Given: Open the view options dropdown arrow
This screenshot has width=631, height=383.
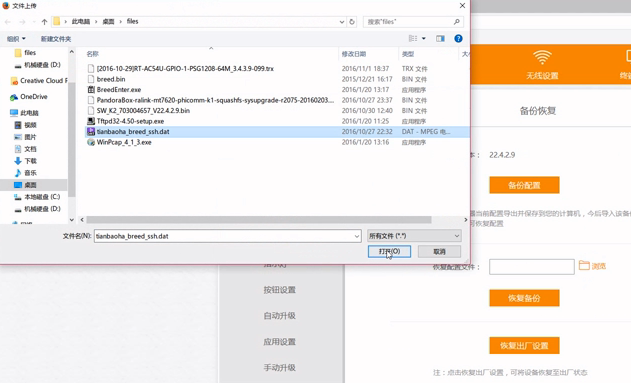Looking at the screenshot, I should [x=423, y=39].
